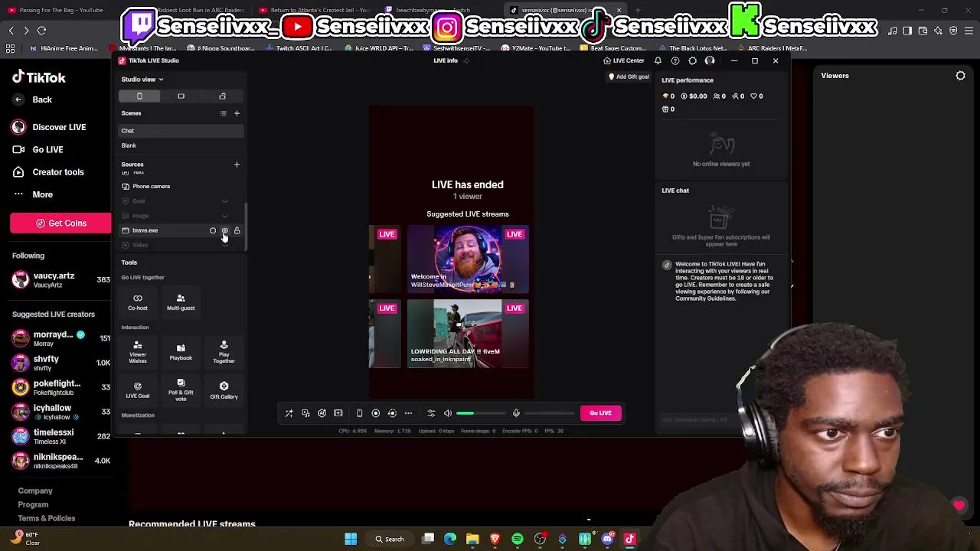Open vaucy.artz following profile
This screenshot has height=551, width=980.
point(61,280)
